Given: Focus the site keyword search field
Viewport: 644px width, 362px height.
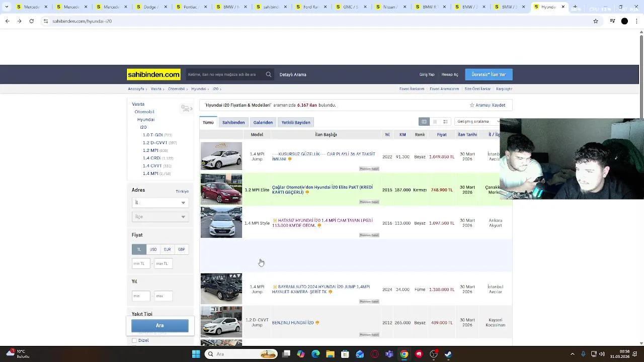Looking at the screenshot, I should 225,74.
